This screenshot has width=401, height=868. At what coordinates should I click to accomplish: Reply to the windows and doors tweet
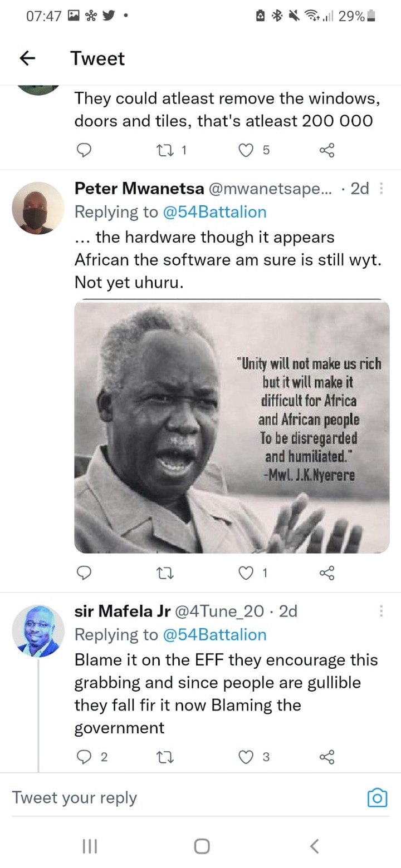pos(83,149)
